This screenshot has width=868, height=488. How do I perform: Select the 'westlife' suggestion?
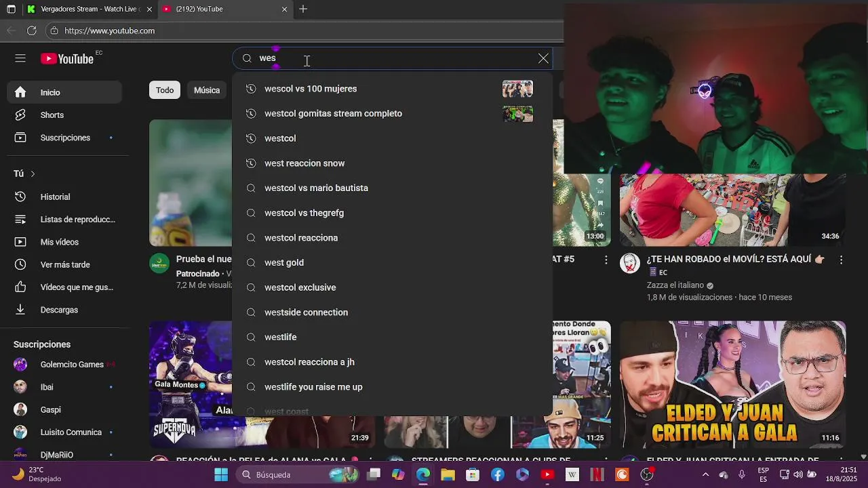pos(392,337)
